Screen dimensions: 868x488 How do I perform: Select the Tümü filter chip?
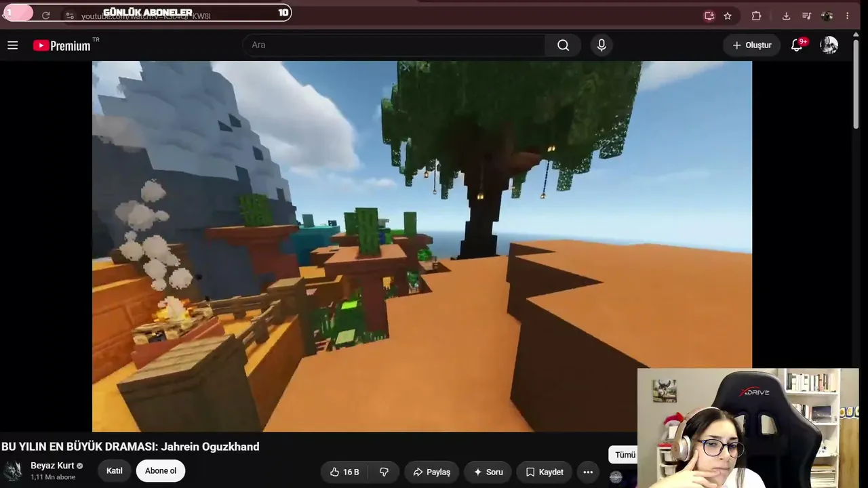624,455
